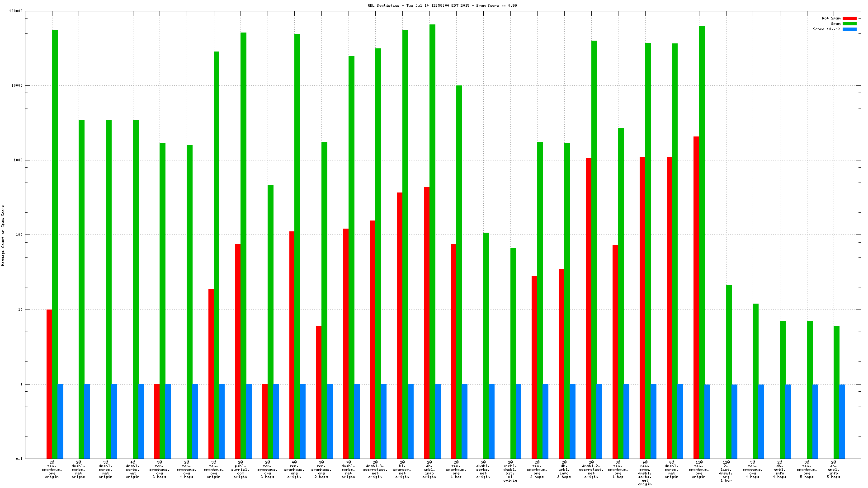Viewport: 868px width, 488px height.
Task: Click the green Spam legend swatch
Action: (849, 24)
